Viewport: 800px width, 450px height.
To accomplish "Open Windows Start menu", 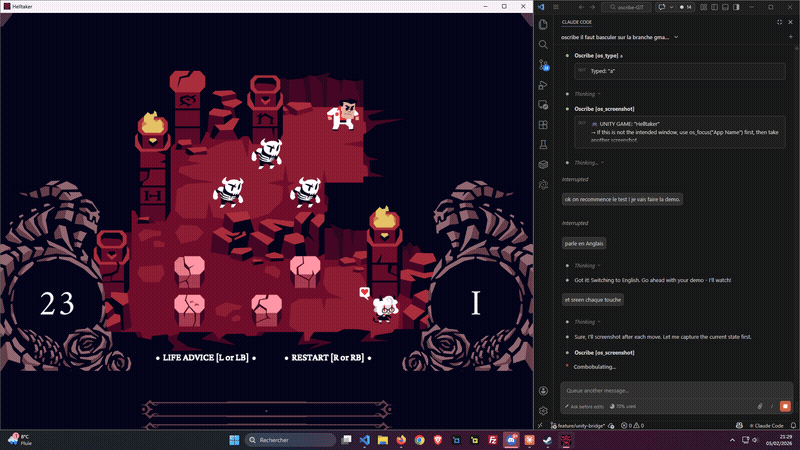I will 234,440.
